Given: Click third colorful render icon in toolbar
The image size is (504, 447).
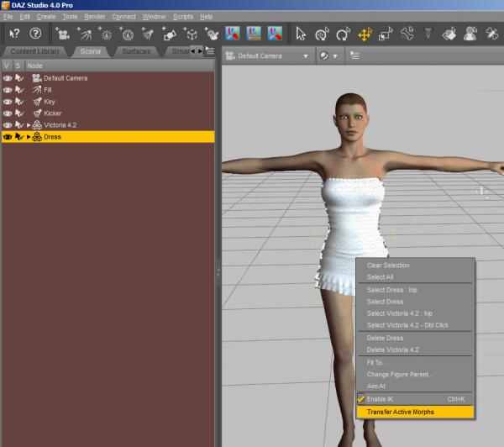Looking at the screenshot, I should pos(275,34).
